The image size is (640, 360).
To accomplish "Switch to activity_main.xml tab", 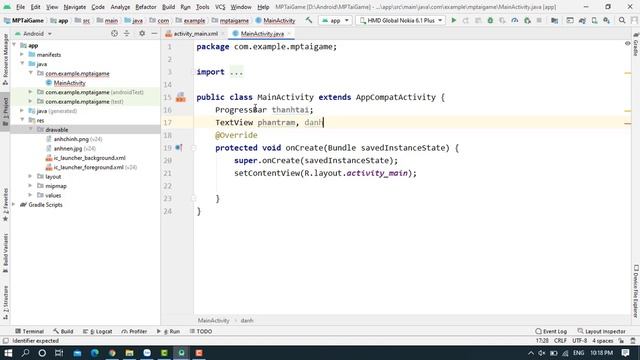I will pyautogui.click(x=196, y=33).
